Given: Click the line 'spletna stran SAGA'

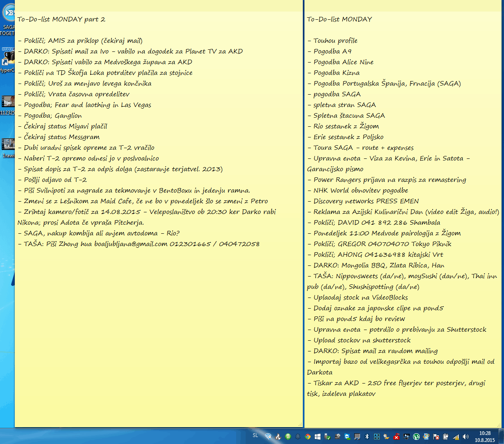Looking at the screenshot, I should click(341, 105).
